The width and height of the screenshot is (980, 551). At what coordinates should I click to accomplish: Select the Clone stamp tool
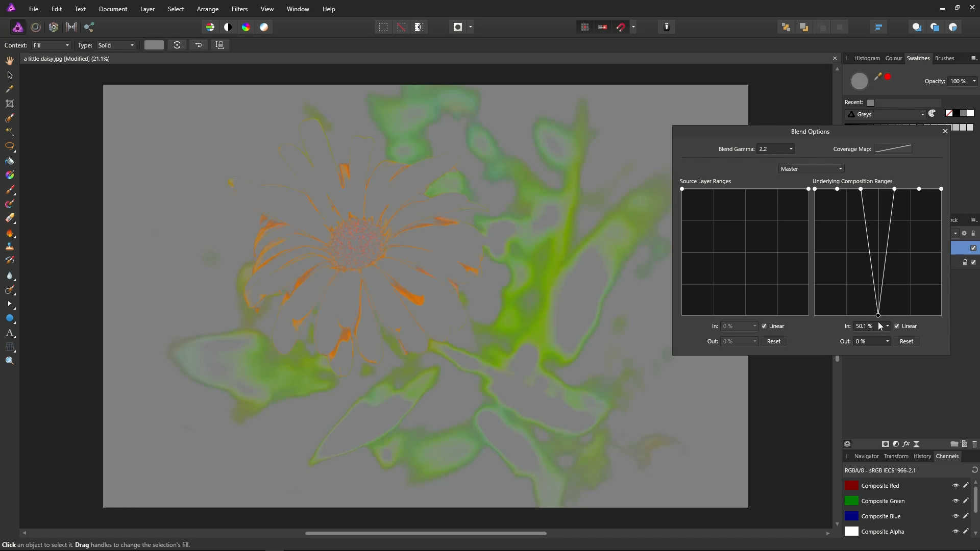[x=10, y=246]
